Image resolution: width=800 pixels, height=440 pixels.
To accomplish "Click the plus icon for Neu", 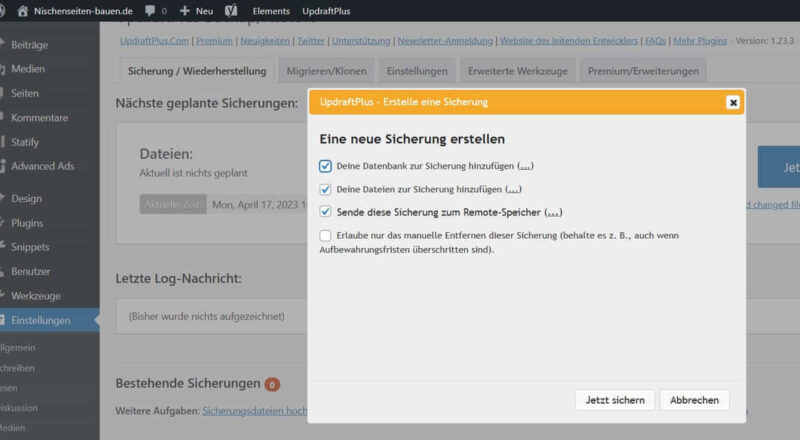I will [184, 11].
